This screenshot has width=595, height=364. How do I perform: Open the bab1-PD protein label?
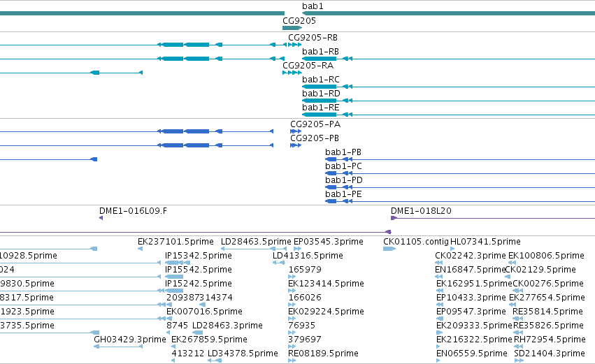(x=344, y=180)
